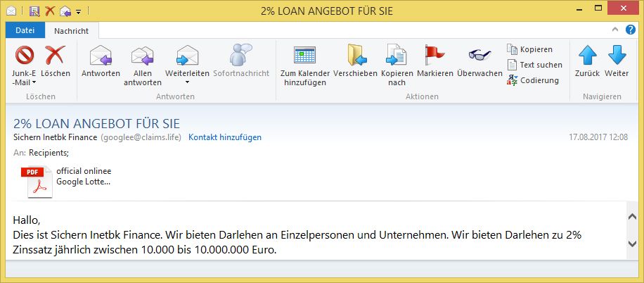Viewport: 644px width, 283px height.
Task: Go to next message with Weiter
Action: coord(617,62)
